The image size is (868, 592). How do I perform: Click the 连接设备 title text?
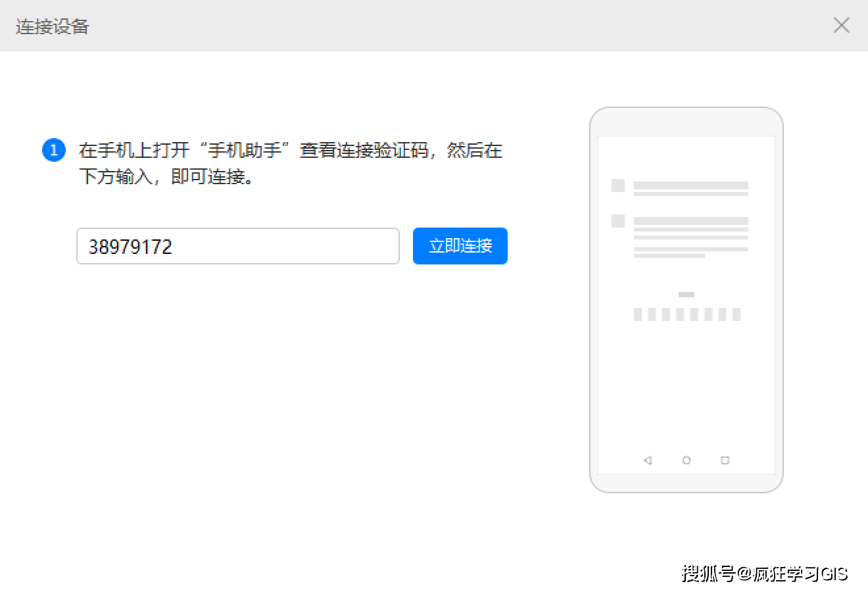[52, 26]
